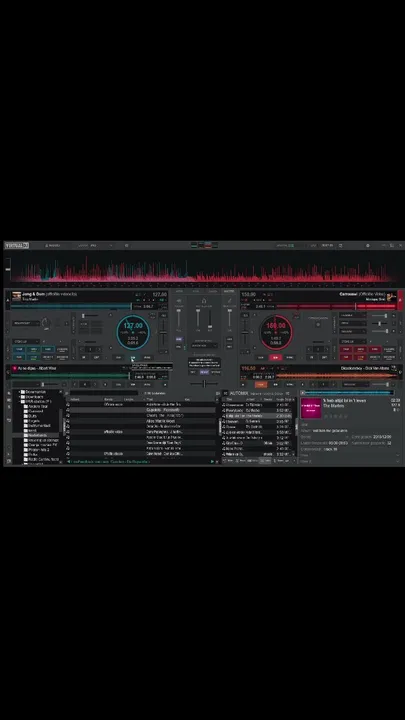
Task: Toggle the active red play button on right deck
Action: 276,357
